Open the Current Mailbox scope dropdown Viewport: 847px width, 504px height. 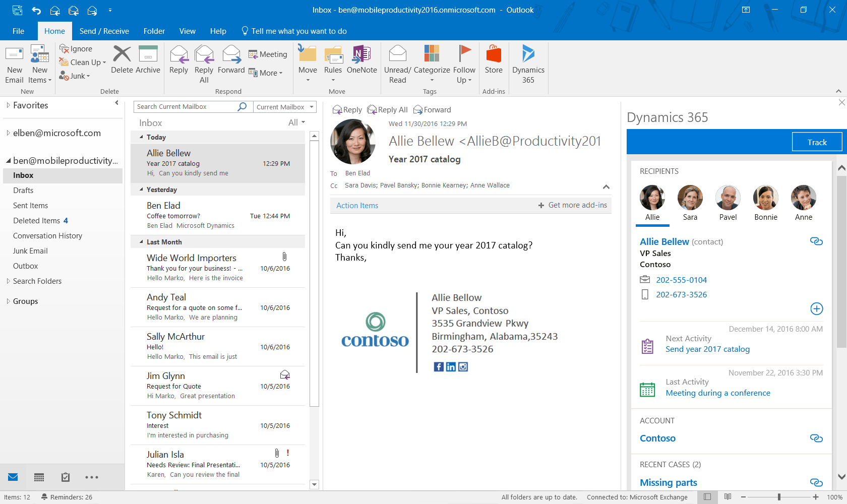[x=285, y=107]
